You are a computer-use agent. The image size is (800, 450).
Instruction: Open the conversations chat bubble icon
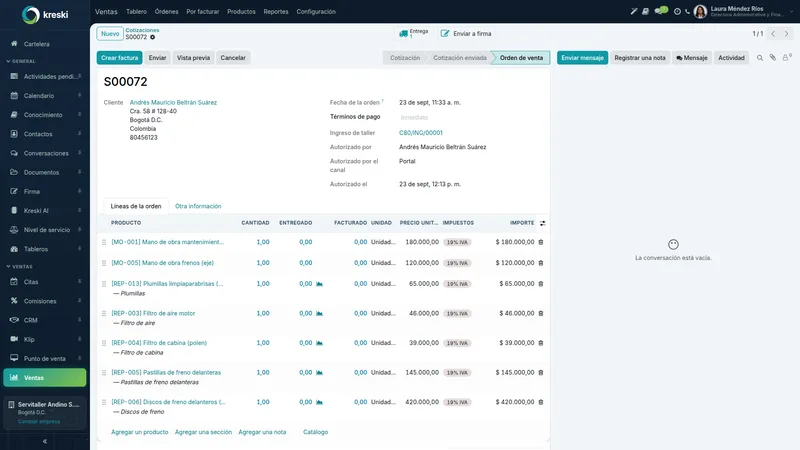(x=661, y=11)
